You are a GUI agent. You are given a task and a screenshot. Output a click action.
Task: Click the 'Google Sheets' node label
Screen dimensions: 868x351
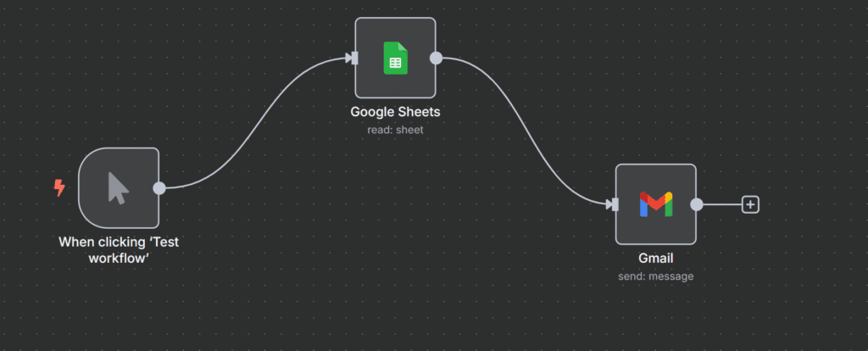(395, 112)
